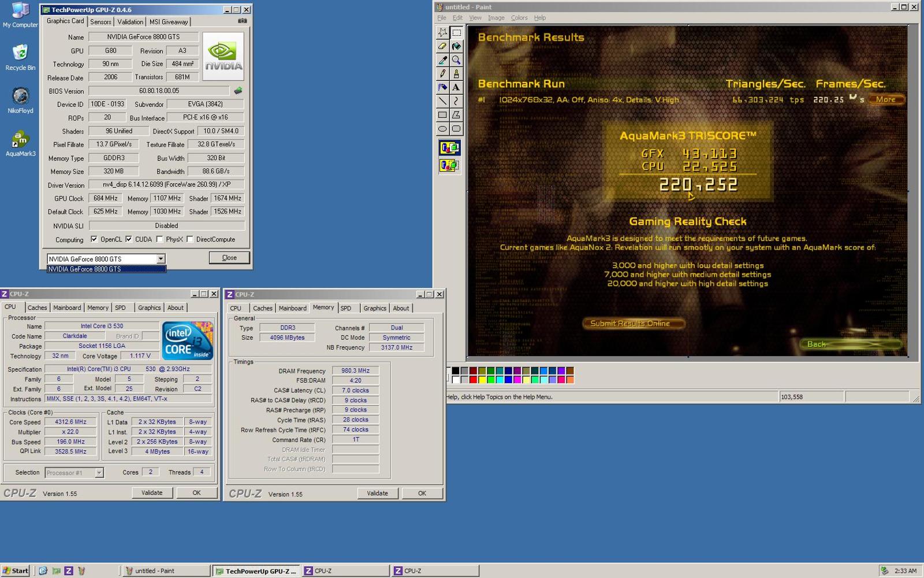The height and width of the screenshot is (578, 924).
Task: Click OK in the CPU-Z memory window
Action: pyautogui.click(x=422, y=494)
